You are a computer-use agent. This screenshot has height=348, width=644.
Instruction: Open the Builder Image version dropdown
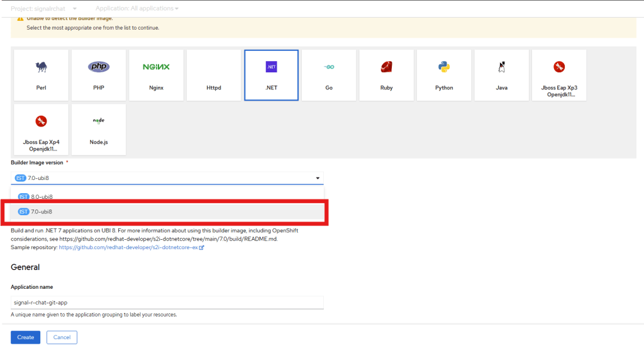[x=167, y=178]
